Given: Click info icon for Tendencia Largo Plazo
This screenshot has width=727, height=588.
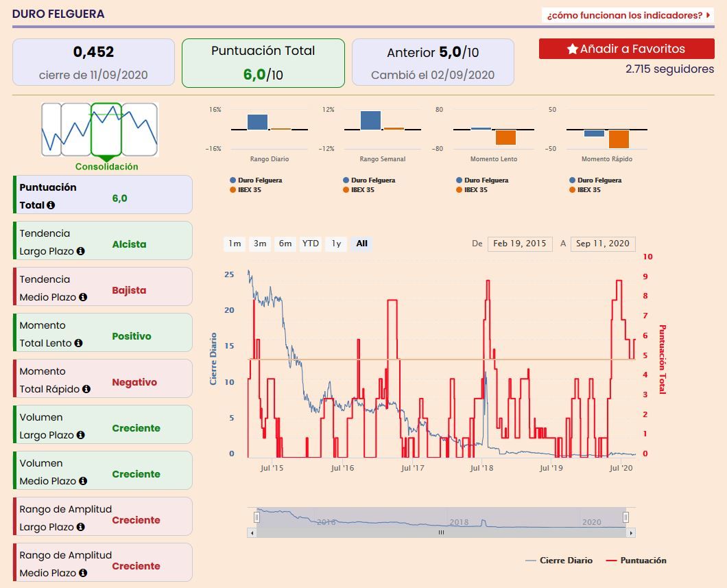Looking at the screenshot, I should (81, 251).
